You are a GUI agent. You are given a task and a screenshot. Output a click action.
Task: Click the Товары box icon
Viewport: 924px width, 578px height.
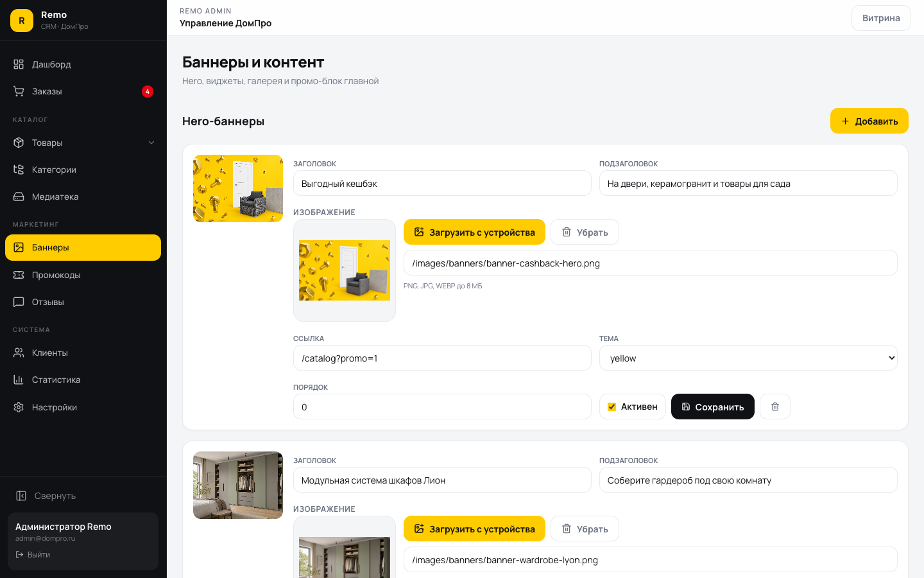click(x=19, y=143)
